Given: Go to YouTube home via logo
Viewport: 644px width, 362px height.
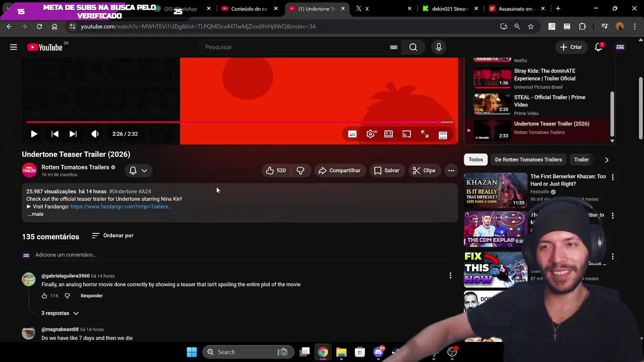Looking at the screenshot, I should coord(45,47).
